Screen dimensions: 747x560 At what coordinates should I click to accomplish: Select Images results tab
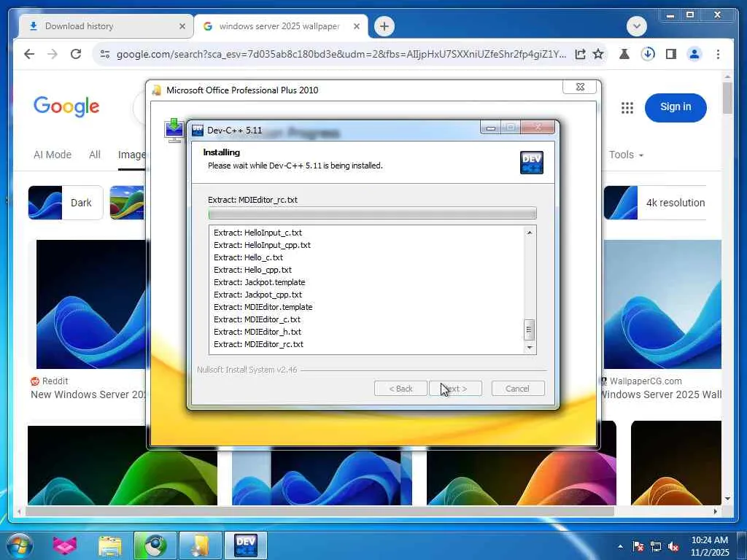(132, 155)
